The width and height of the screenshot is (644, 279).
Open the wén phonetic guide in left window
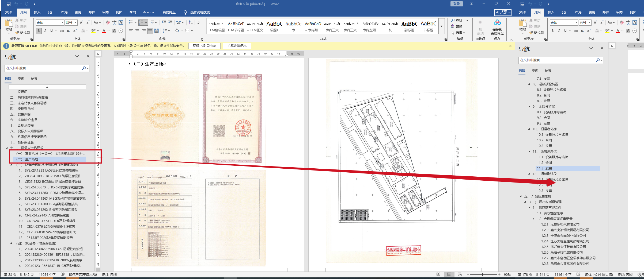pos(114,23)
